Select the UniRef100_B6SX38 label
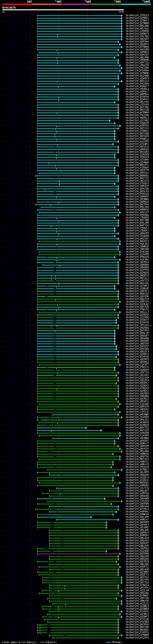 [137, 110]
